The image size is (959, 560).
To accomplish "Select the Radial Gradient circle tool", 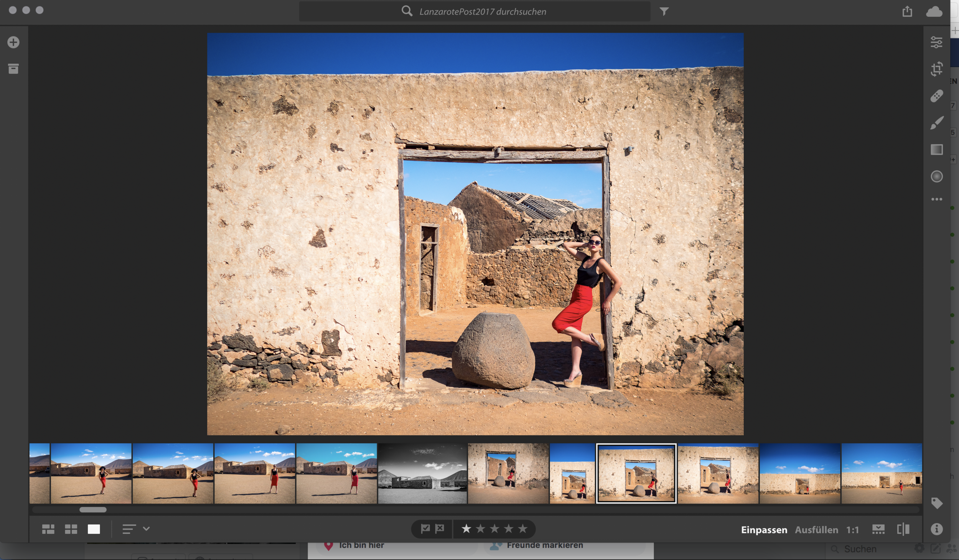I will tap(936, 176).
